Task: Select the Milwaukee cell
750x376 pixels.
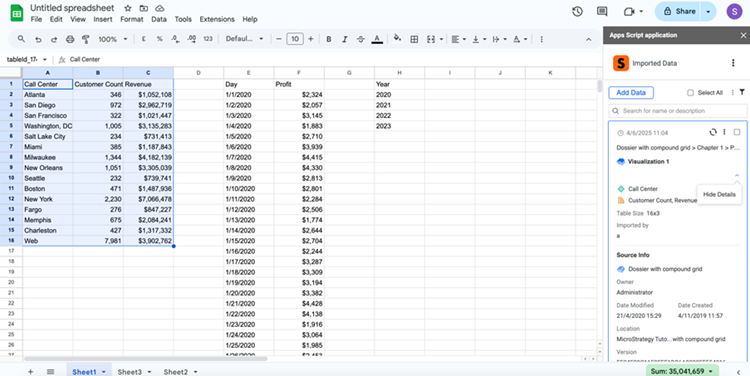Action: tap(48, 157)
